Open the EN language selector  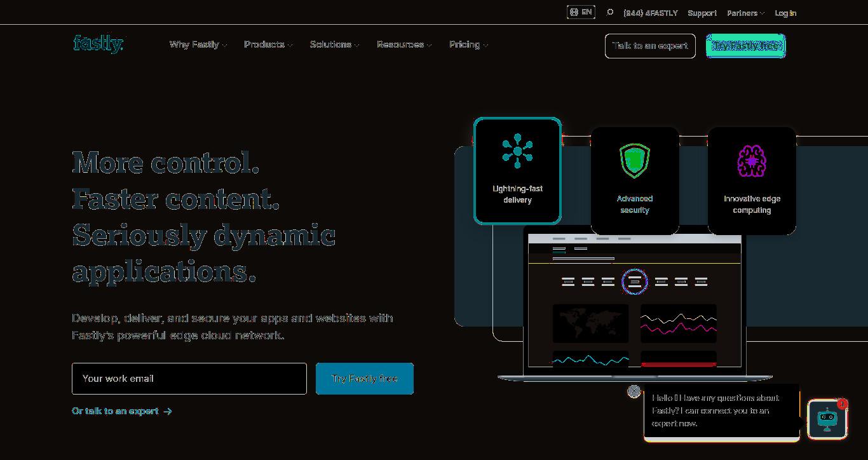pos(581,12)
